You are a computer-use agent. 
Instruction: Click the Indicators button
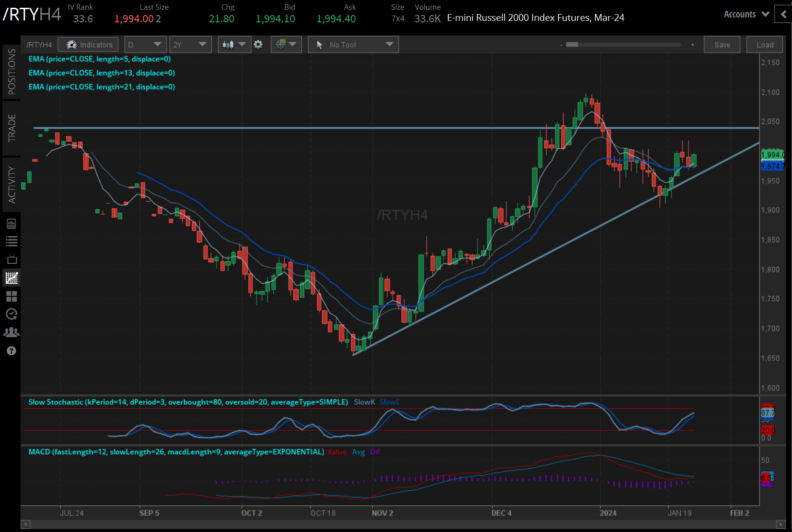pyautogui.click(x=88, y=45)
